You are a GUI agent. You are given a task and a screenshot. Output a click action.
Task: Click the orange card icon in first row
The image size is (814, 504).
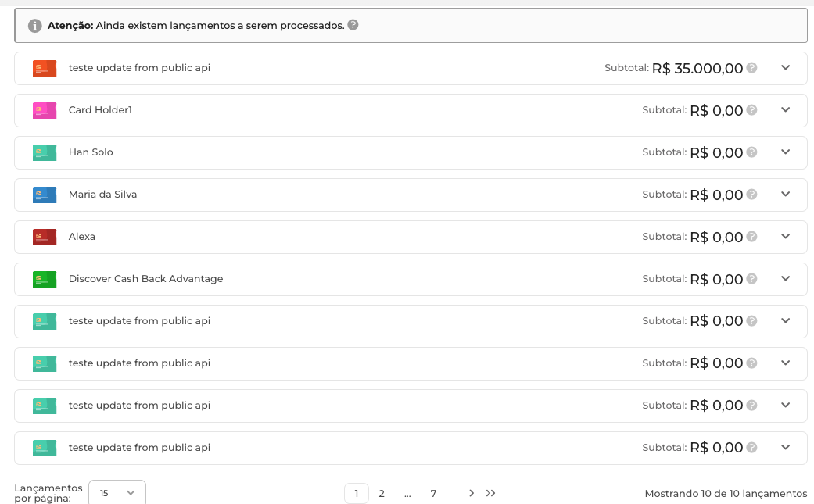tap(45, 69)
